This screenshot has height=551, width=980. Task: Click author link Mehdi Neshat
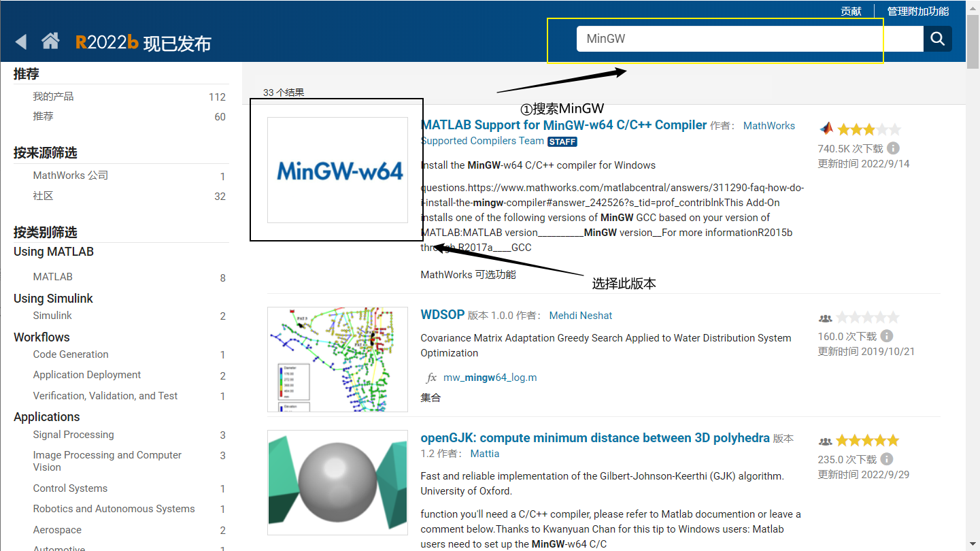pyautogui.click(x=581, y=316)
